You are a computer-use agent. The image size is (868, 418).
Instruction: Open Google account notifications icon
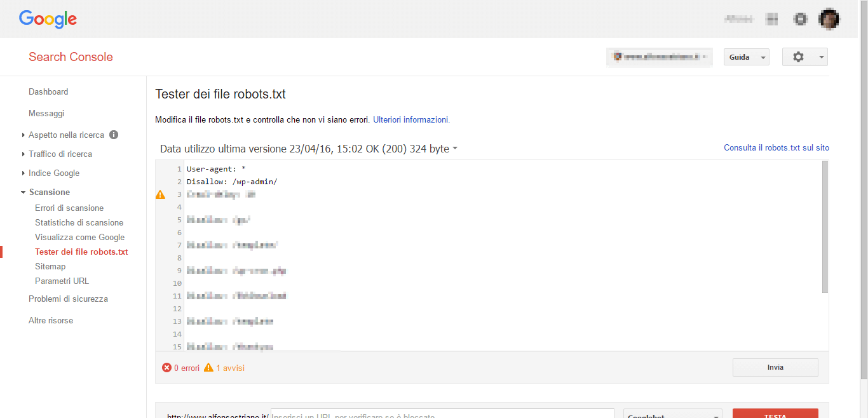point(801,19)
